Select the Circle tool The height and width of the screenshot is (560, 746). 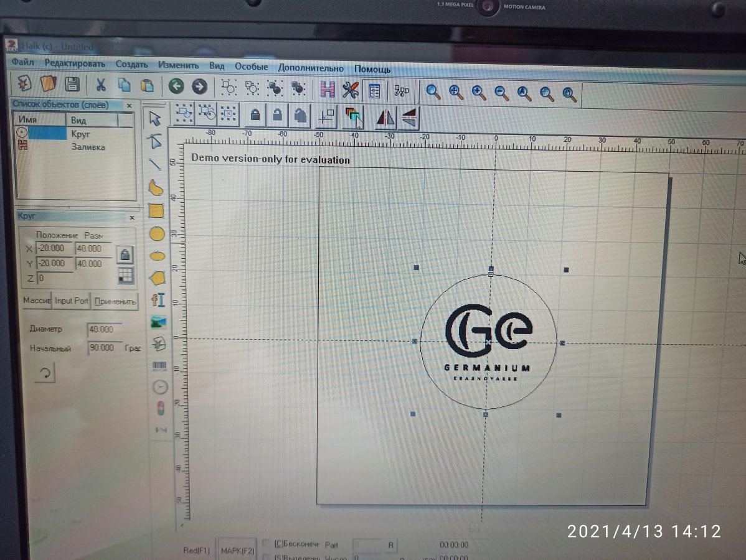pyautogui.click(x=157, y=234)
